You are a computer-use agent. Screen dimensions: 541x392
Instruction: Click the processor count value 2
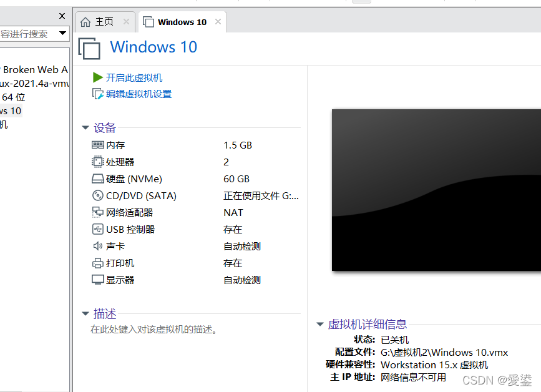(x=226, y=162)
